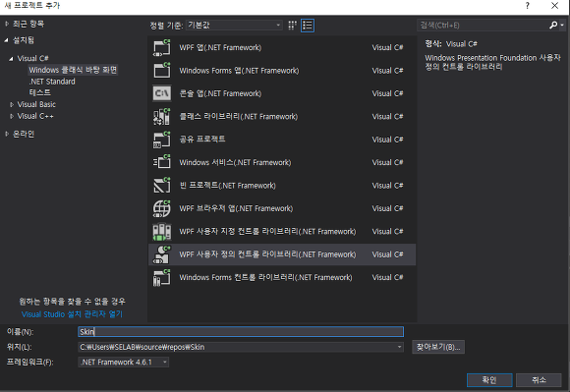Select 'Windows 서비스(.NET Framework)' row text
Viewport: 570px width, 392px height.
click(235, 162)
